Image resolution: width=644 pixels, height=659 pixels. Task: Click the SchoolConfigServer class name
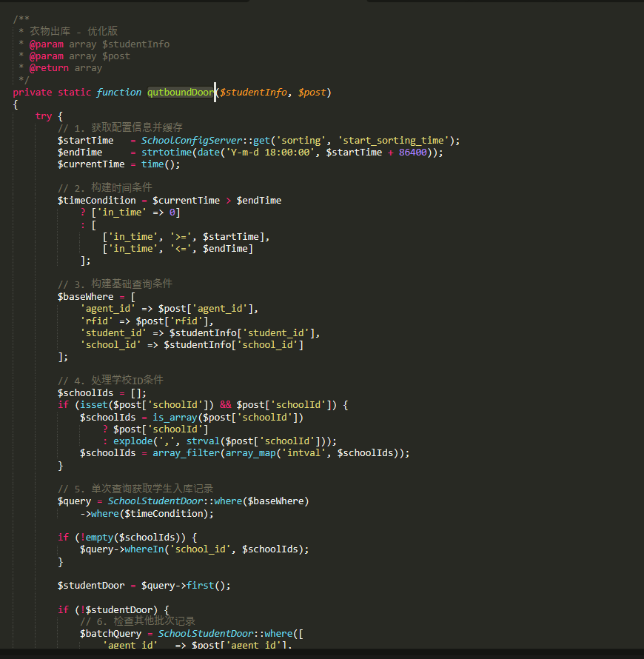[x=192, y=141]
